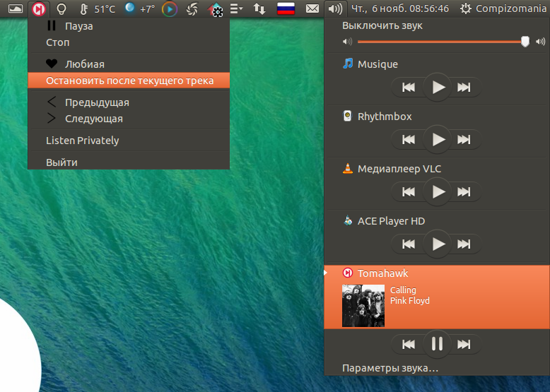This screenshot has width=550, height=392.
Task: Click the spiral swirl indicator in the panel
Action: click(192, 9)
